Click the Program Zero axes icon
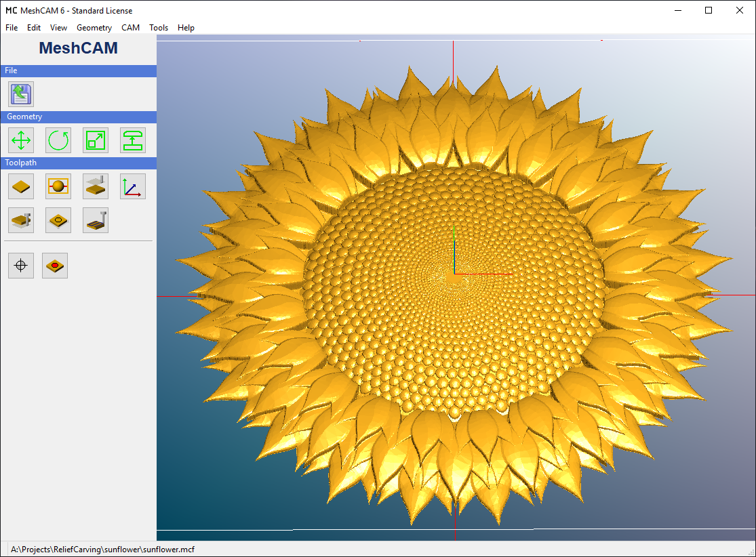The height and width of the screenshot is (557, 756). (x=133, y=186)
